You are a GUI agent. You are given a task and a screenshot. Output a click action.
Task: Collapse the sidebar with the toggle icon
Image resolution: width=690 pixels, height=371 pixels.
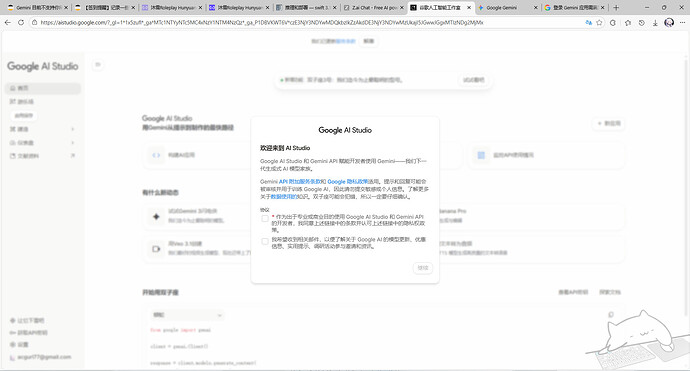(x=98, y=65)
